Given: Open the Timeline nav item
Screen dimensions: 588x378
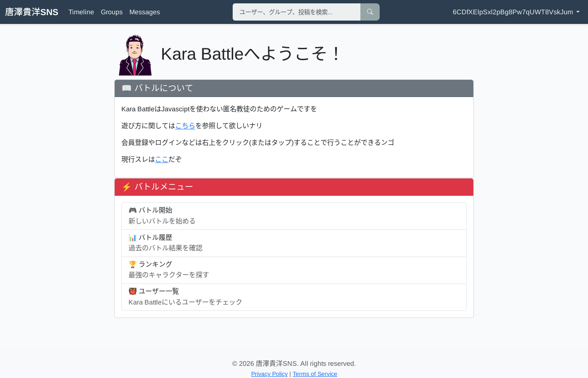Looking at the screenshot, I should [81, 12].
